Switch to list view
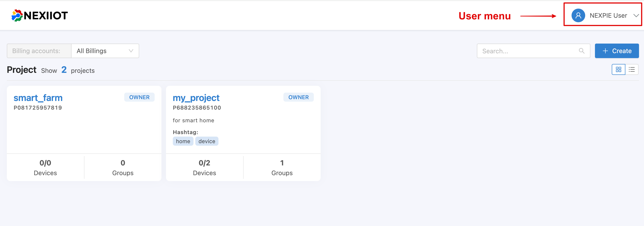644x226 pixels. pyautogui.click(x=632, y=69)
